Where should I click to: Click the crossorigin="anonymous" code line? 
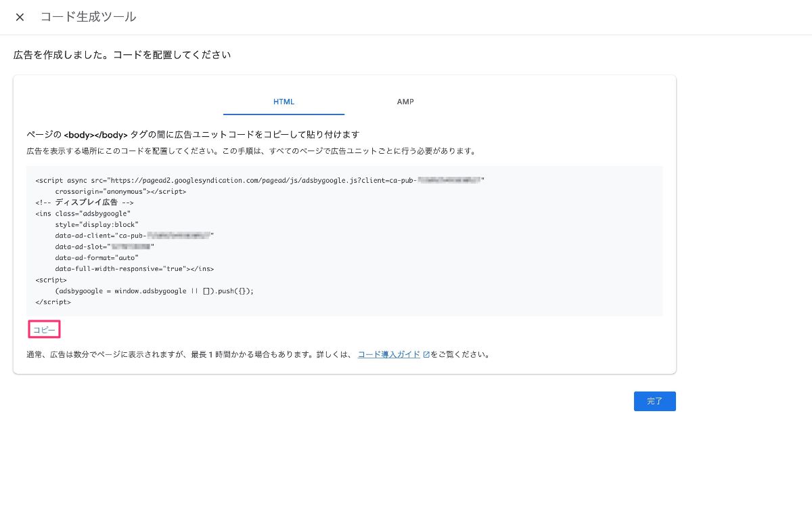tap(120, 192)
